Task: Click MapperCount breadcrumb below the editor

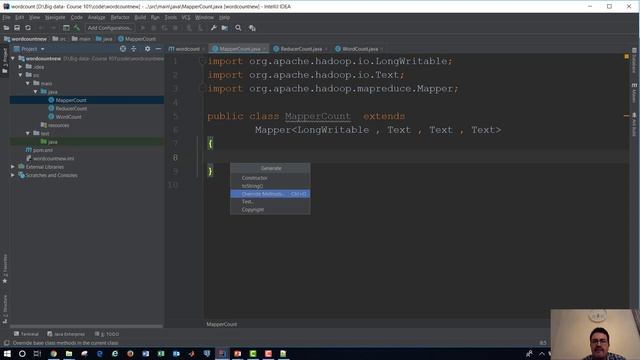Action: tap(222, 324)
